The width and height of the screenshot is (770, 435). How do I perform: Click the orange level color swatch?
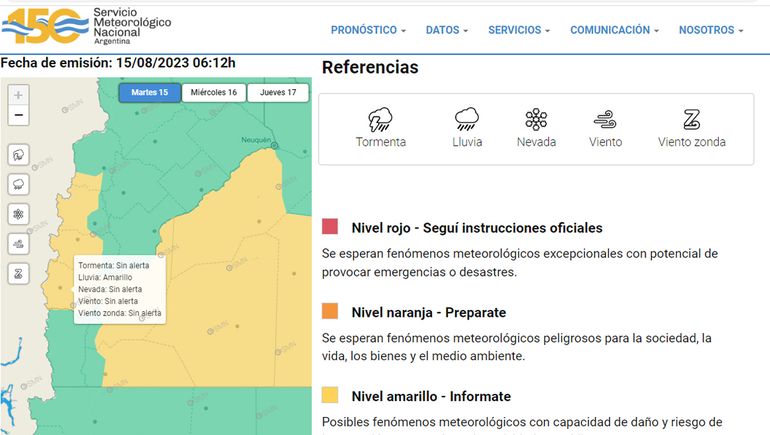[330, 311]
